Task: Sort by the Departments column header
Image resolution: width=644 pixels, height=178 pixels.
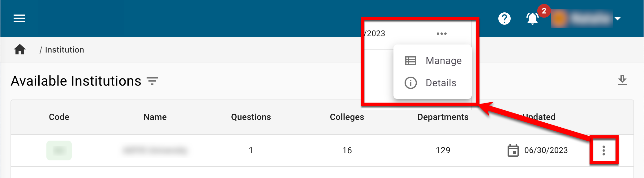Action: coord(443,117)
